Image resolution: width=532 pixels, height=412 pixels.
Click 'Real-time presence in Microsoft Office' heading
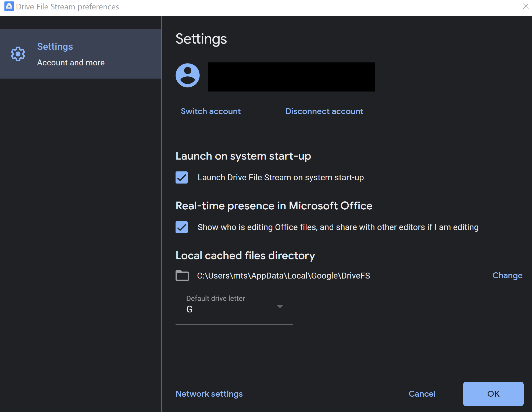[274, 206]
